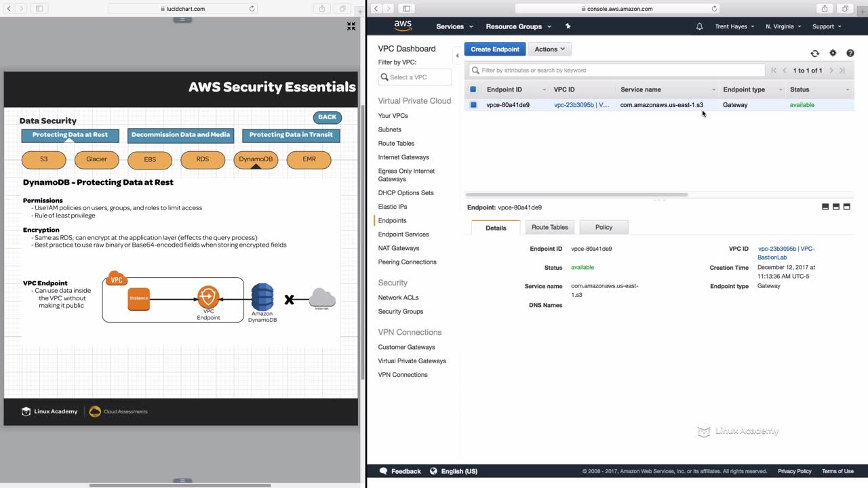Toggle the sidebar in the AWS Safari window
The image size is (868, 488).
point(406,9)
